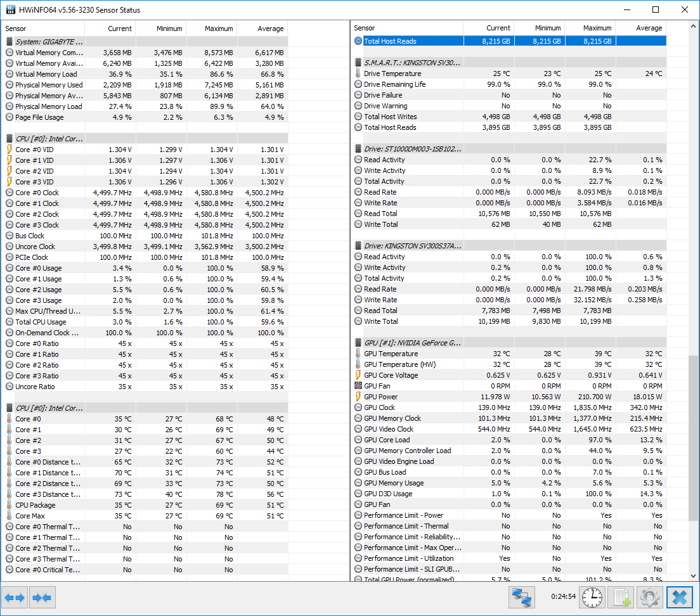The width and height of the screenshot is (700, 616).
Task: Select the Physical Memory Used row
Action: click(145, 85)
